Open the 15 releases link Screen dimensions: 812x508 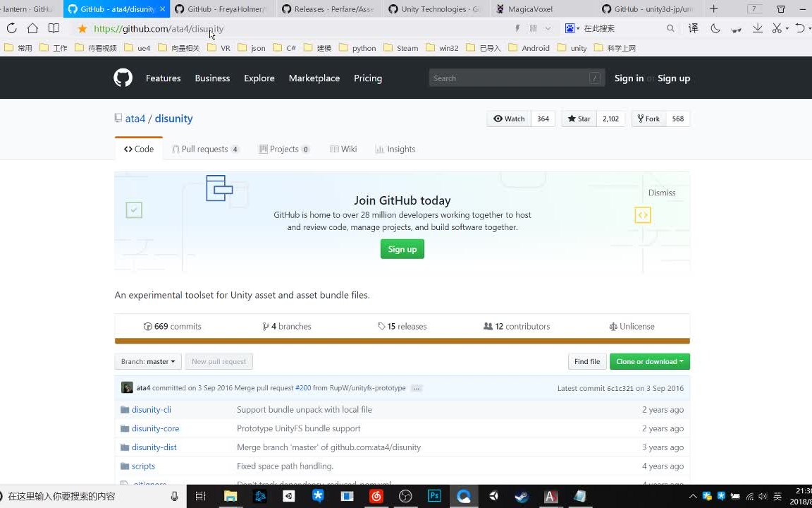click(x=402, y=326)
